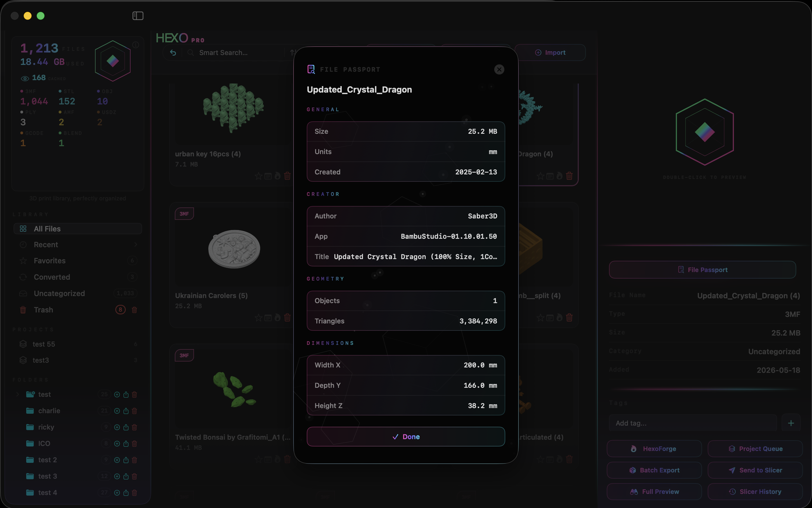
Task: Add to the ICO folder with plus icon
Action: click(x=117, y=443)
